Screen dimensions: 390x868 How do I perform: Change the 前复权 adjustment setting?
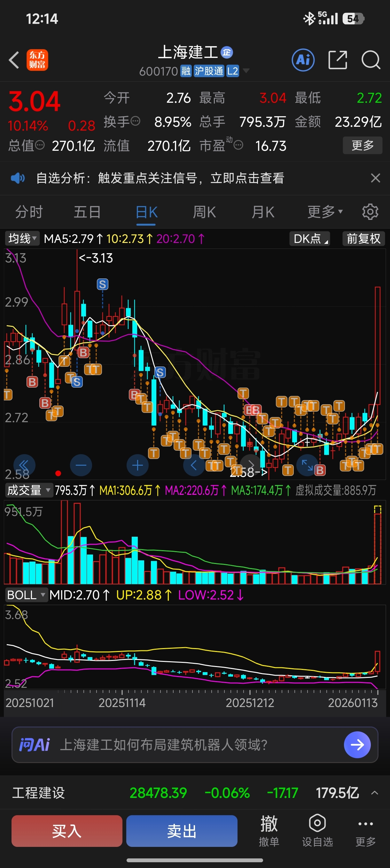click(x=363, y=238)
